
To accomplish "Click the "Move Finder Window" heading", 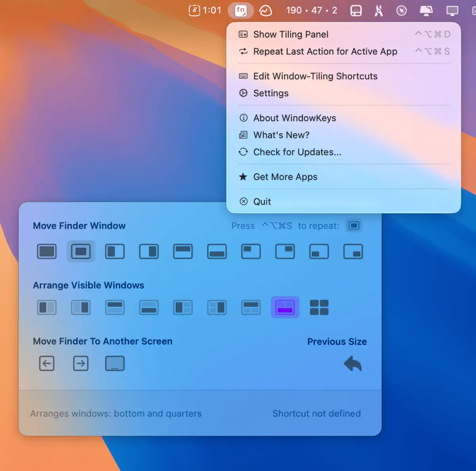I will tap(79, 226).
